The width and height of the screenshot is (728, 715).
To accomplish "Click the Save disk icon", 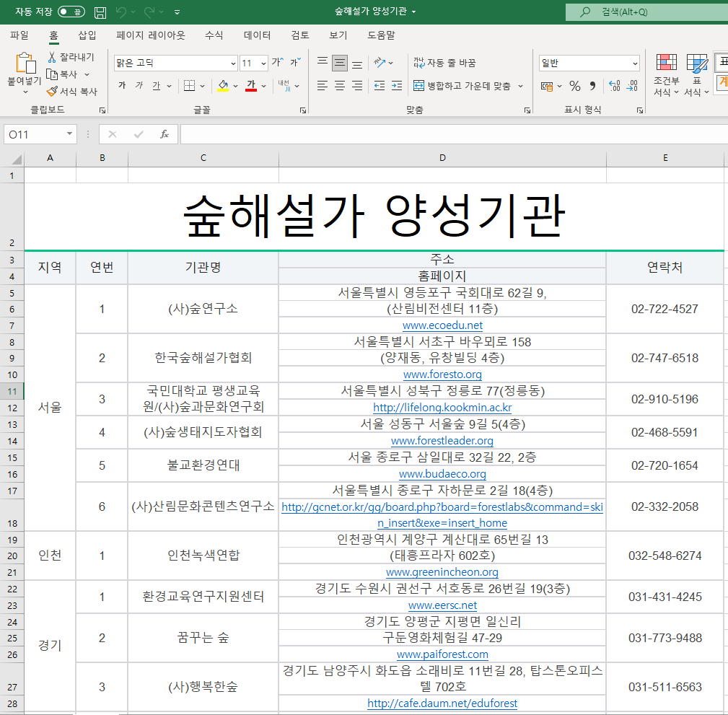I will pyautogui.click(x=100, y=12).
